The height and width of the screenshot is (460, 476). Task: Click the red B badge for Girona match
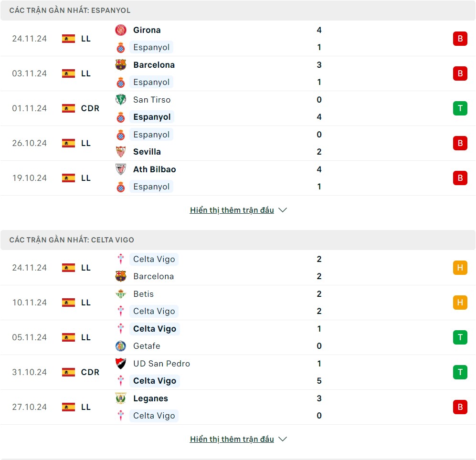click(460, 39)
